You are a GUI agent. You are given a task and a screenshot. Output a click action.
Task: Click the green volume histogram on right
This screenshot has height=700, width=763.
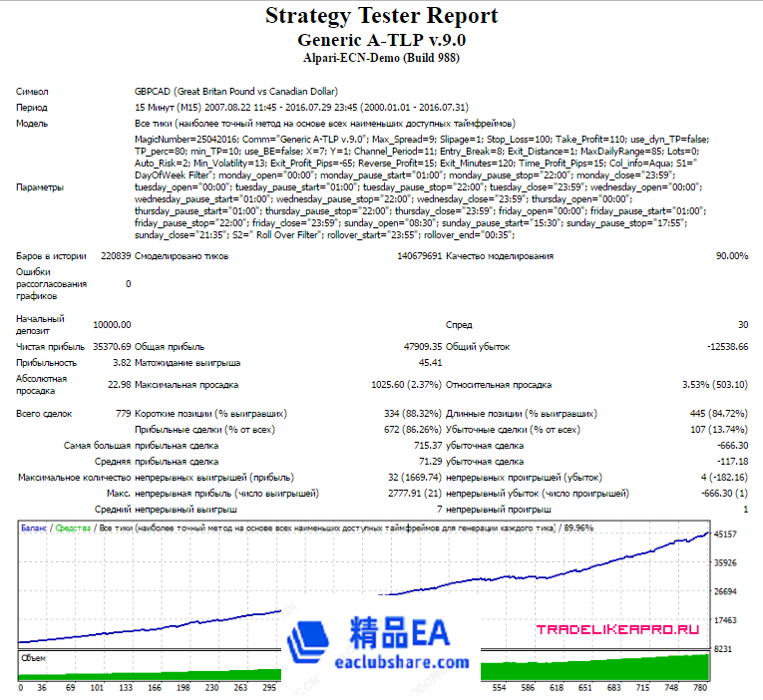click(x=594, y=669)
